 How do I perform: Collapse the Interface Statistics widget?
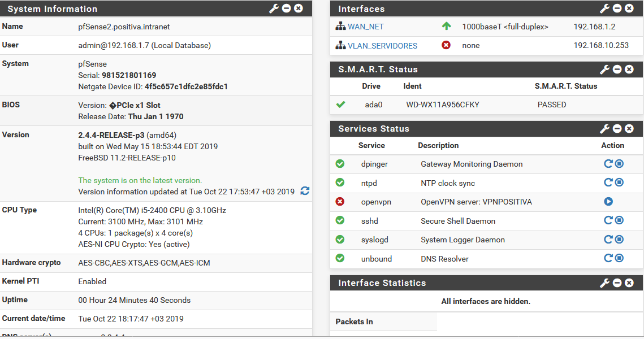pyautogui.click(x=617, y=283)
